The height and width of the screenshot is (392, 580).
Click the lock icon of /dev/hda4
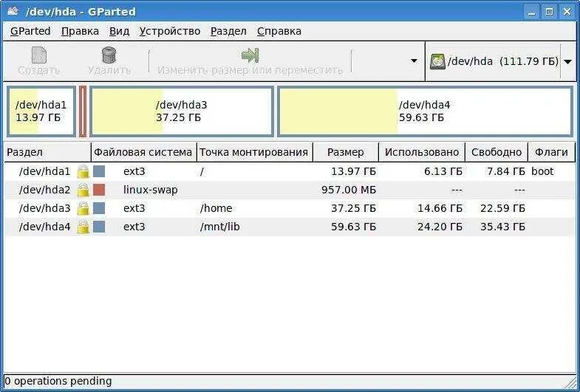(x=83, y=227)
